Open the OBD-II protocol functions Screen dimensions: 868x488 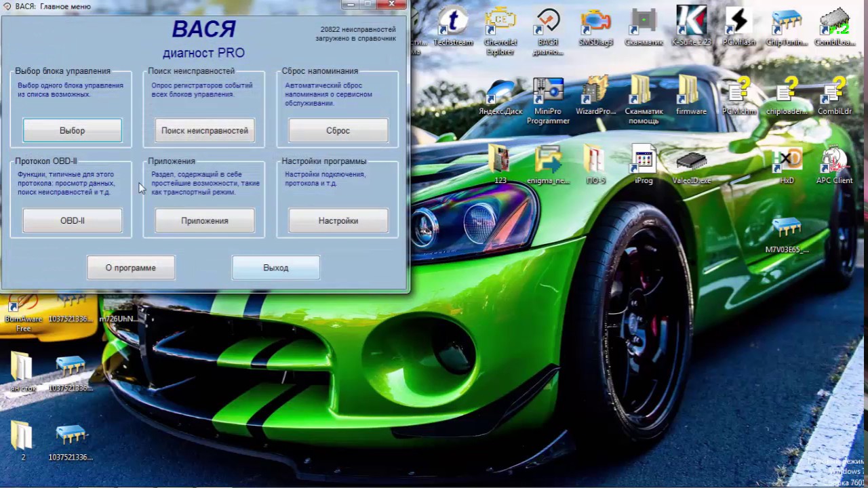(x=73, y=221)
